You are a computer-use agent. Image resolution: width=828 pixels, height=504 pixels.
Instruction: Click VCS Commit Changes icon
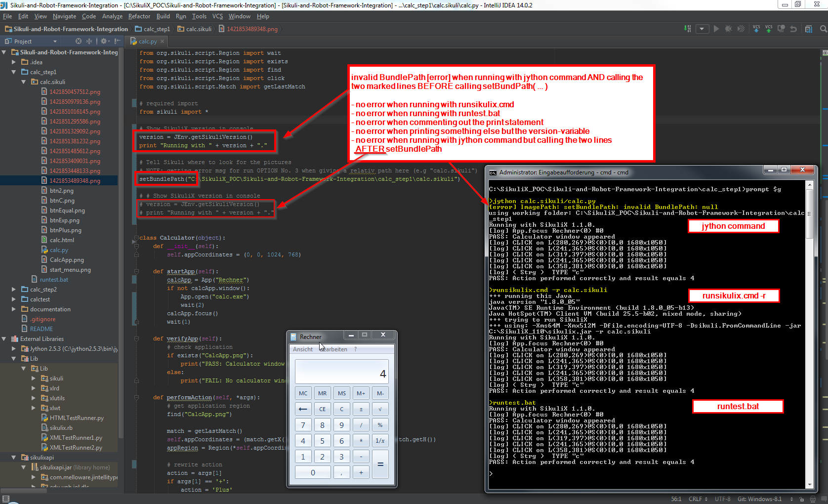[x=769, y=29]
